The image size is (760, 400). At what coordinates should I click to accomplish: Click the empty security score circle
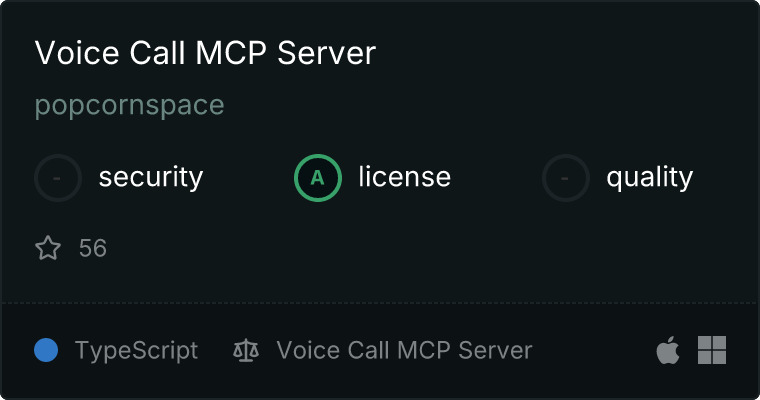58,178
